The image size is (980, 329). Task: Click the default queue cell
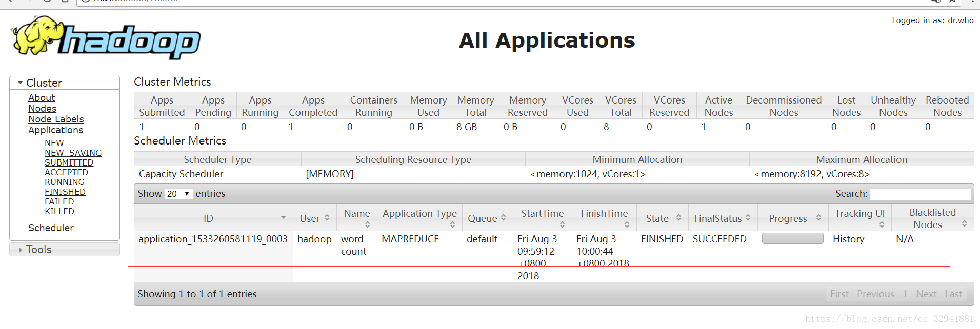tap(482, 239)
